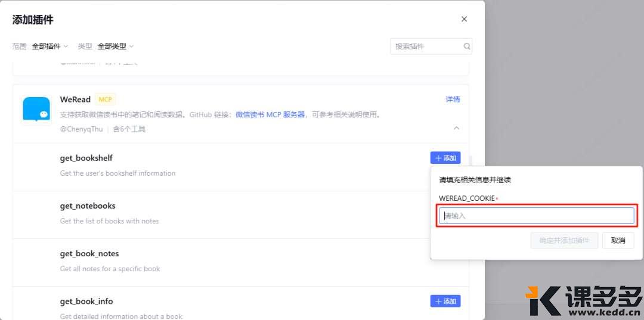
Task: Click 取消 in the cookie popup
Action: [x=618, y=240]
